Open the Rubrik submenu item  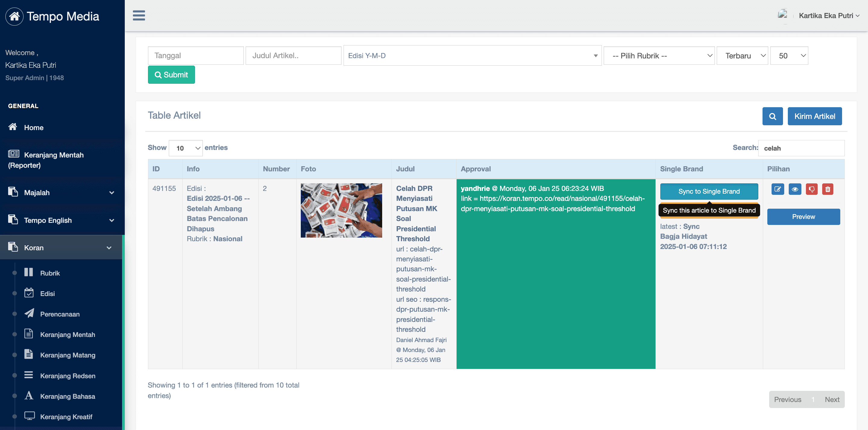[50, 273]
